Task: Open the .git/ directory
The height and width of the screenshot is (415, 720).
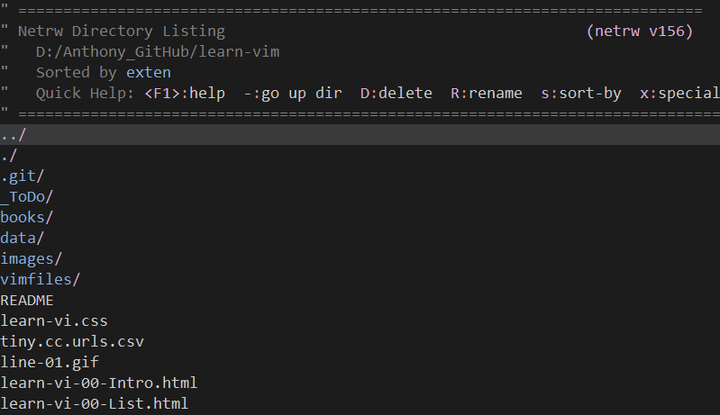Action: [x=22, y=176]
